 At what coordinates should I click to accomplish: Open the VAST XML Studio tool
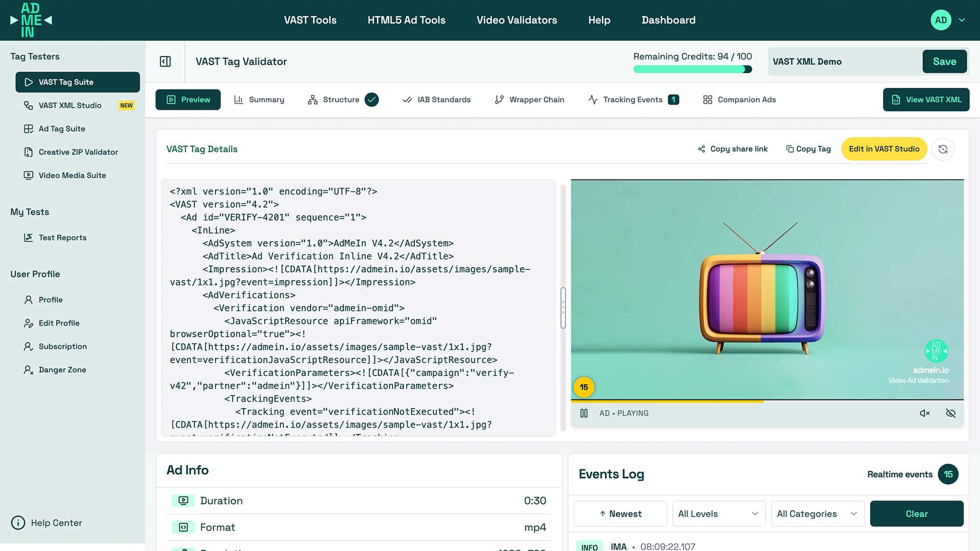[x=70, y=105]
